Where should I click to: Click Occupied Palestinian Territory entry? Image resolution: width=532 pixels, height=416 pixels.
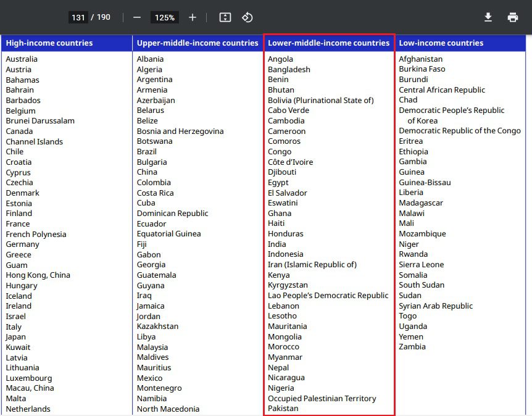coord(322,399)
